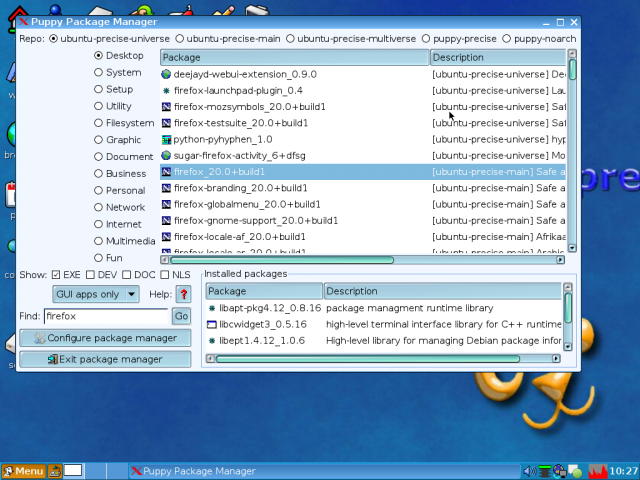The width and height of the screenshot is (640, 480).
Task: Click the Package column header in available list
Action: coord(294,58)
